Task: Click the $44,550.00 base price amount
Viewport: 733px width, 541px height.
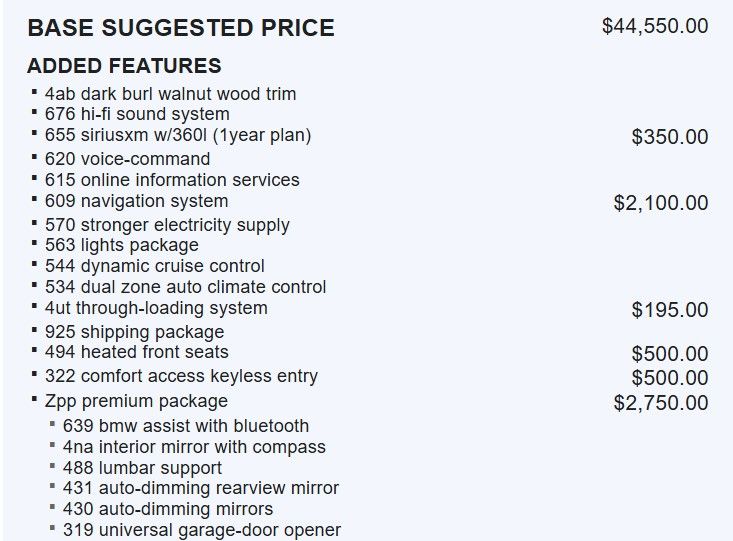Action: [x=655, y=26]
